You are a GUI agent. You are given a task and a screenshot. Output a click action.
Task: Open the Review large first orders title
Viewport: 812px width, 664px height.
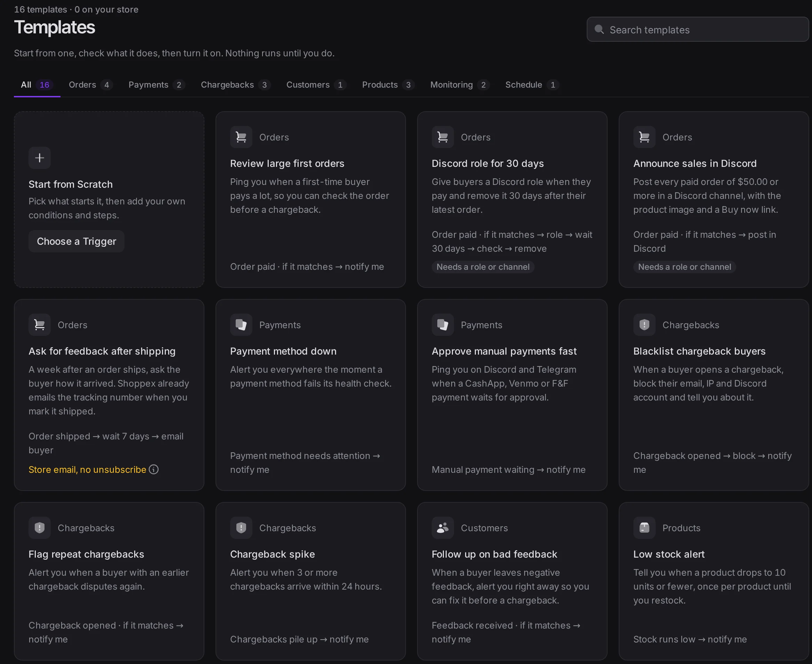tap(287, 163)
